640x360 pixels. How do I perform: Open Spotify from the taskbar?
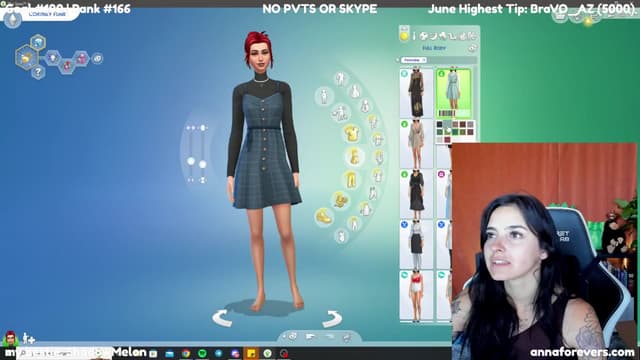coord(202,353)
